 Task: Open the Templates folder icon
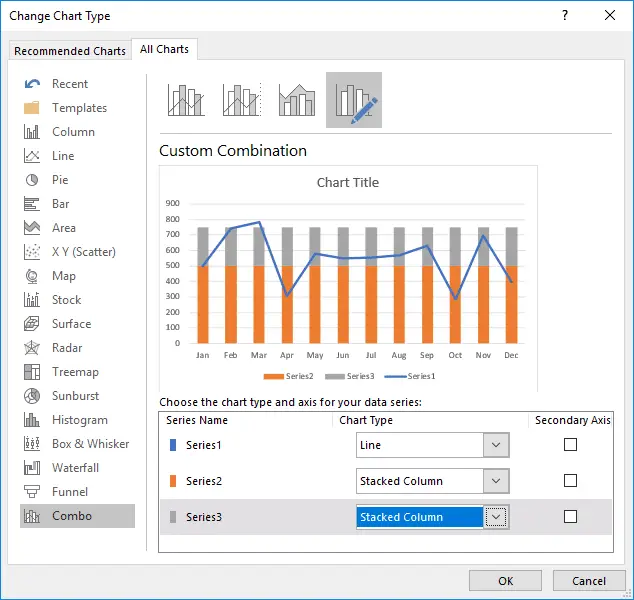click(32, 108)
